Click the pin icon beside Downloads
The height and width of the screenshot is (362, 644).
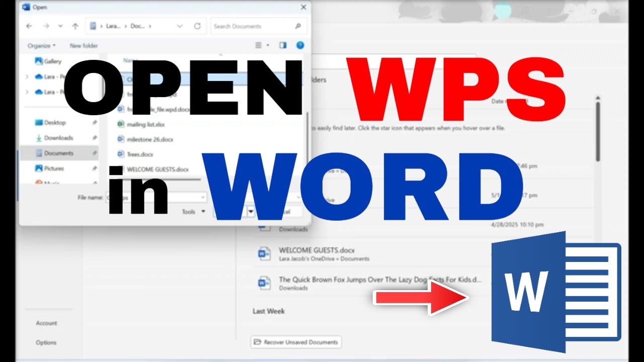pos(95,138)
